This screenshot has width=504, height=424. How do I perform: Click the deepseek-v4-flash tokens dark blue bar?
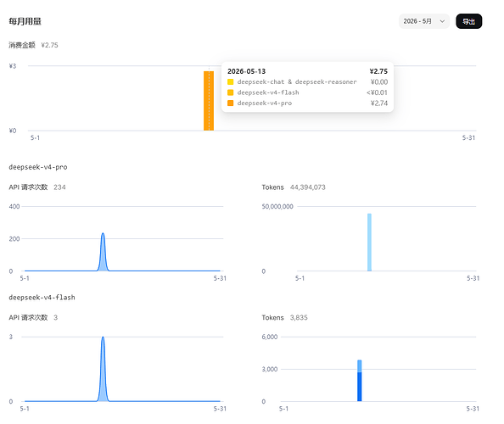click(x=360, y=387)
